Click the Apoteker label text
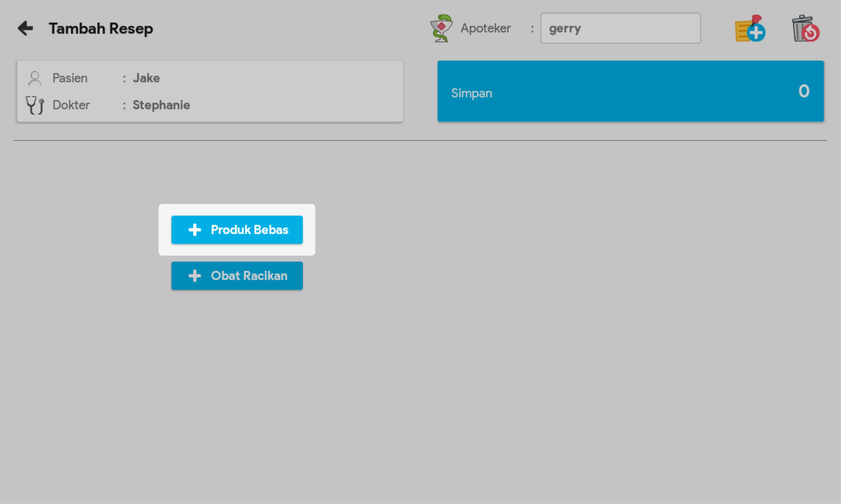This screenshot has width=841, height=504. click(x=485, y=28)
